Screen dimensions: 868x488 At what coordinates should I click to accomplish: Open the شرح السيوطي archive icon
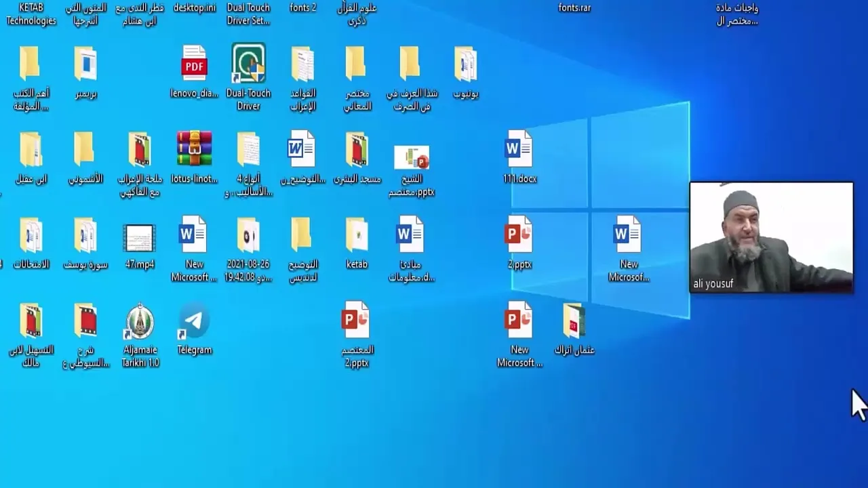[x=85, y=320]
